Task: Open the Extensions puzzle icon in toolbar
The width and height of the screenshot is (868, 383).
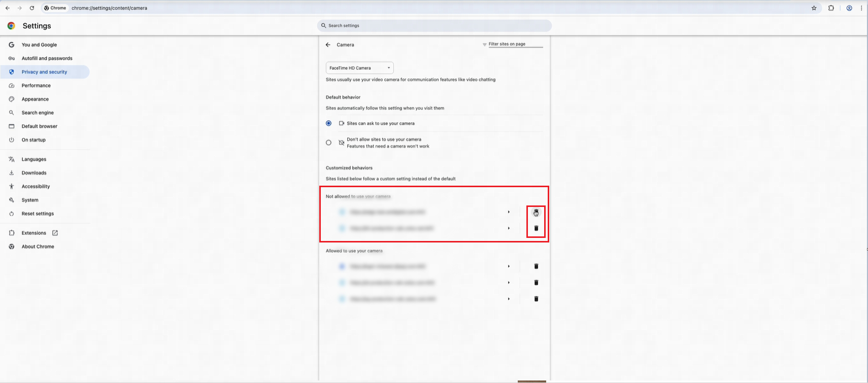Action: [831, 8]
